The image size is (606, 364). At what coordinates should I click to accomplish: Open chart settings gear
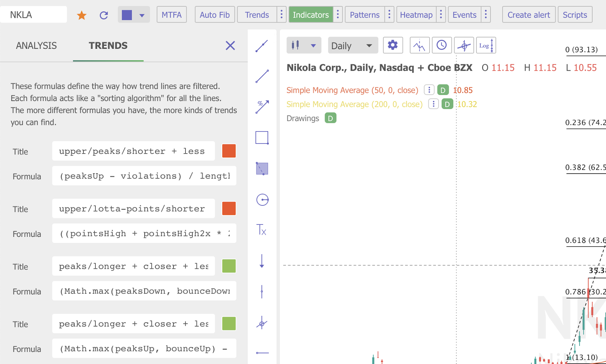point(393,45)
